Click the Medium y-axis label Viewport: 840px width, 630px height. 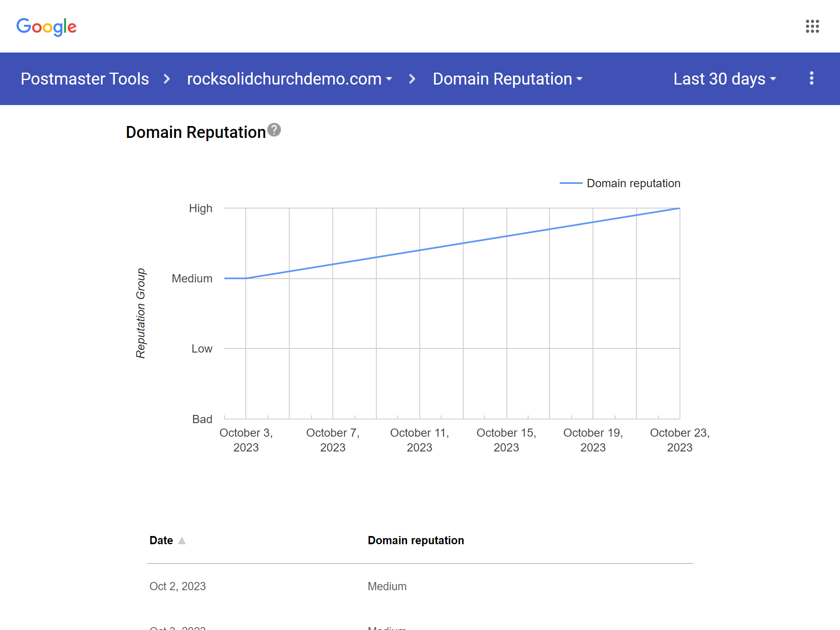point(192,279)
